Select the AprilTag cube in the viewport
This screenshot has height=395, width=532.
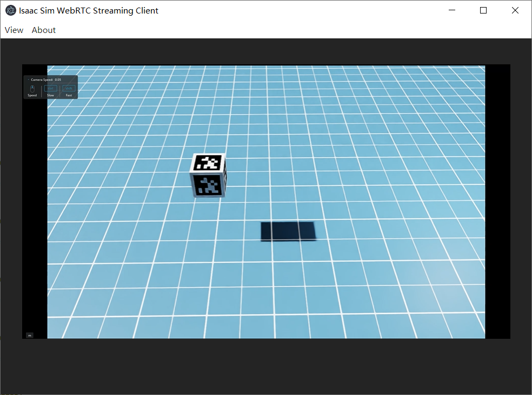208,175
